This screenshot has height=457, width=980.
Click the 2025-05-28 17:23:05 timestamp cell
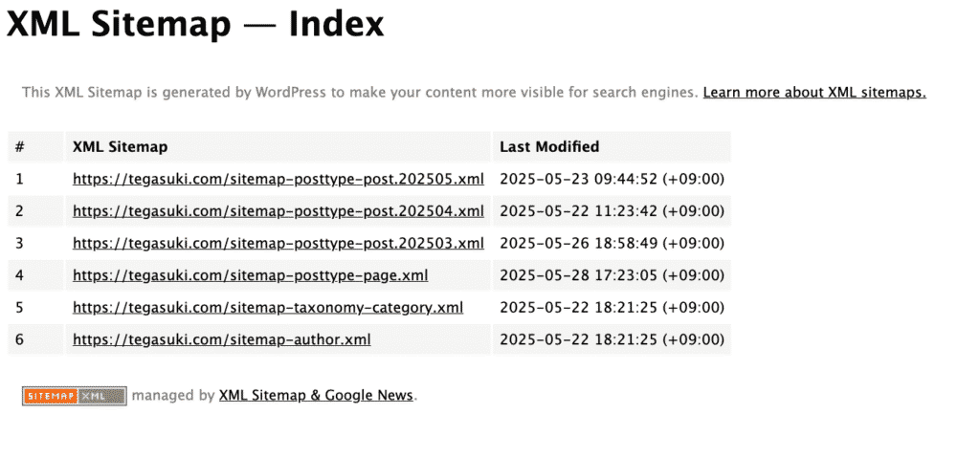tap(612, 275)
